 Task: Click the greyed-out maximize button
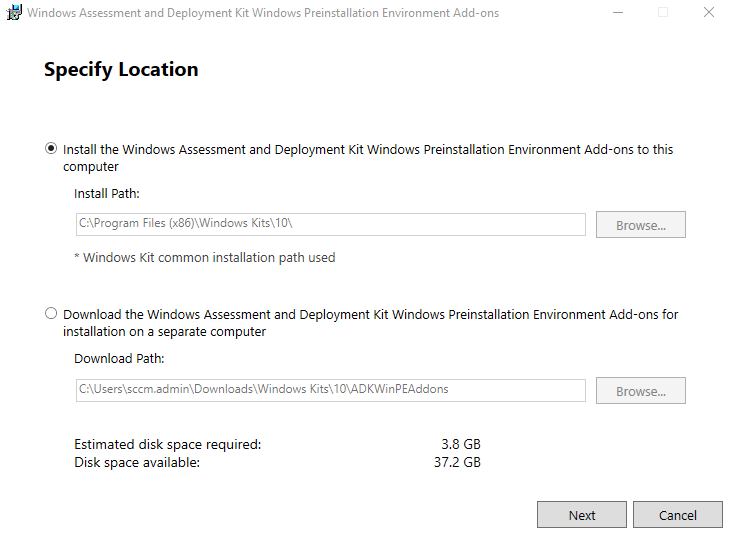coord(662,13)
